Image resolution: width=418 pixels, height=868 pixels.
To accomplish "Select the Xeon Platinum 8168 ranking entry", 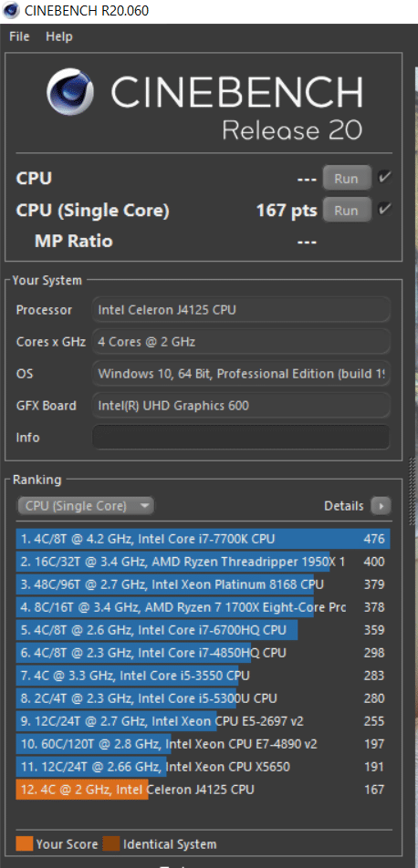I will (x=203, y=584).
